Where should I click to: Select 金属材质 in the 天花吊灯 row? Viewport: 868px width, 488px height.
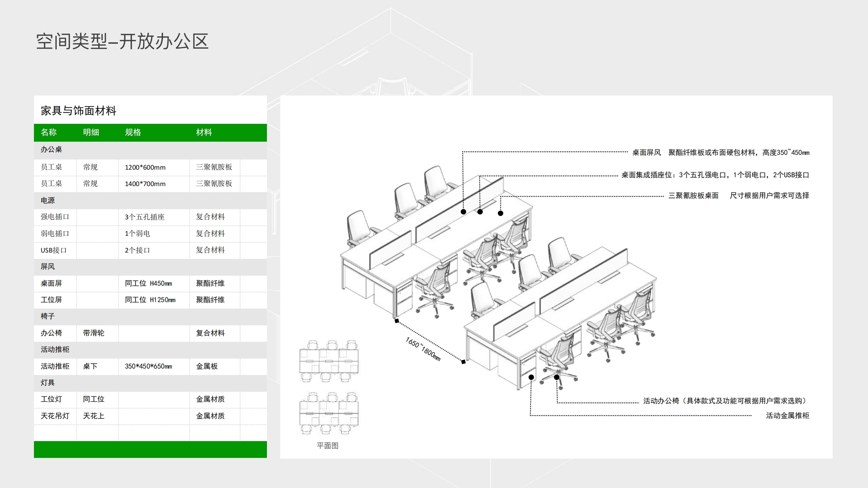(210, 416)
